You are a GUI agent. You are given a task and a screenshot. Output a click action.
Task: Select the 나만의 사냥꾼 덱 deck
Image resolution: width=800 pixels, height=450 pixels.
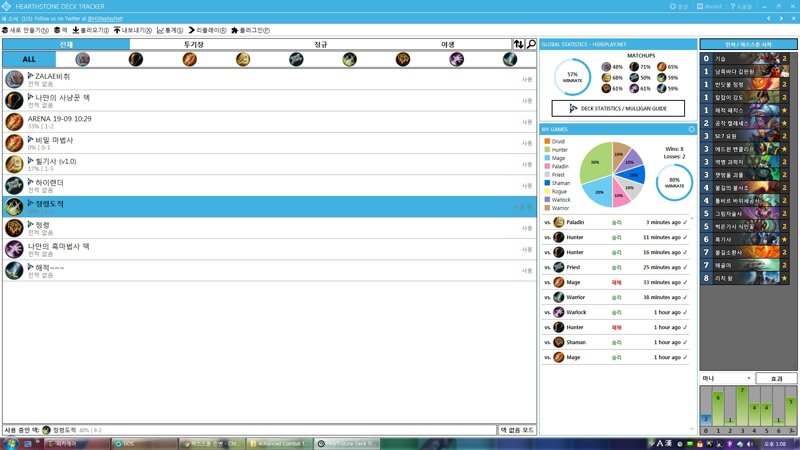pyautogui.click(x=269, y=101)
